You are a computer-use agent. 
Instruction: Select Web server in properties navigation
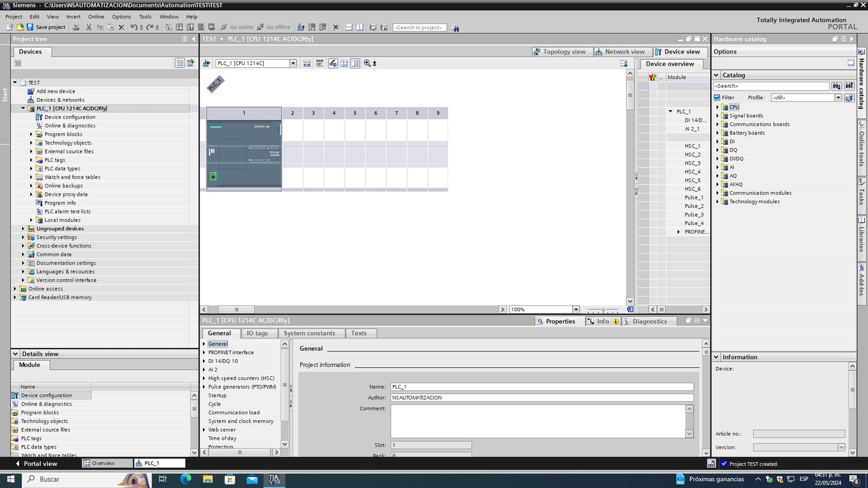[x=222, y=430]
